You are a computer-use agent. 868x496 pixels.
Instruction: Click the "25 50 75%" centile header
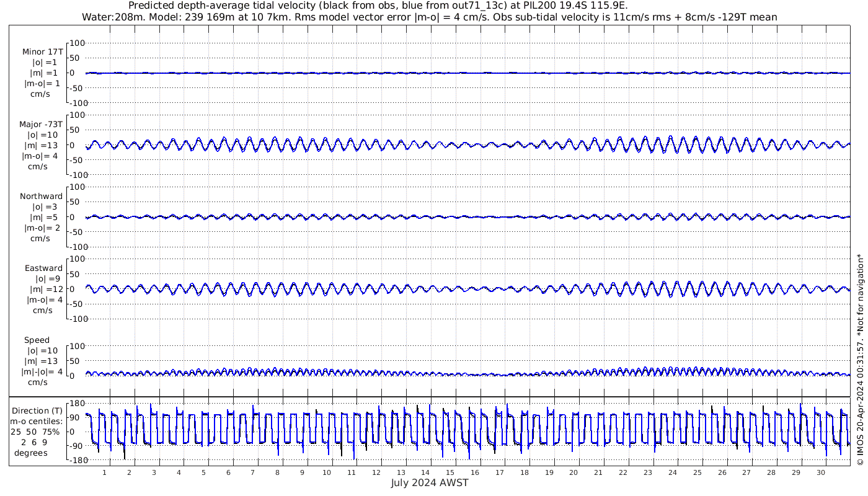35,432
